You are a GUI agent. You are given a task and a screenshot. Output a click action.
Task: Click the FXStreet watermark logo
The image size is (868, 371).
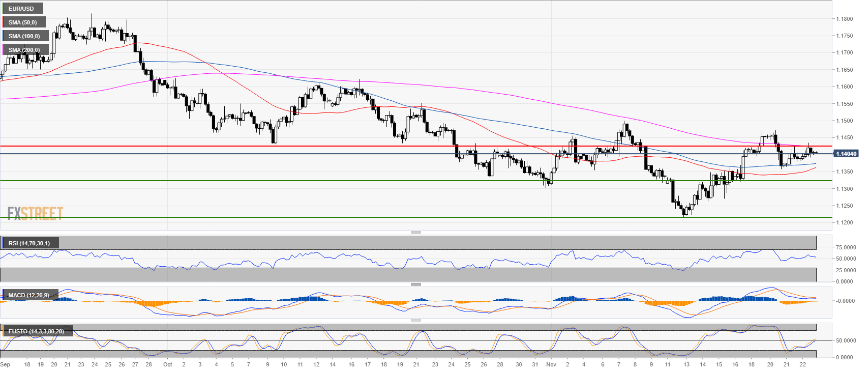[35, 213]
